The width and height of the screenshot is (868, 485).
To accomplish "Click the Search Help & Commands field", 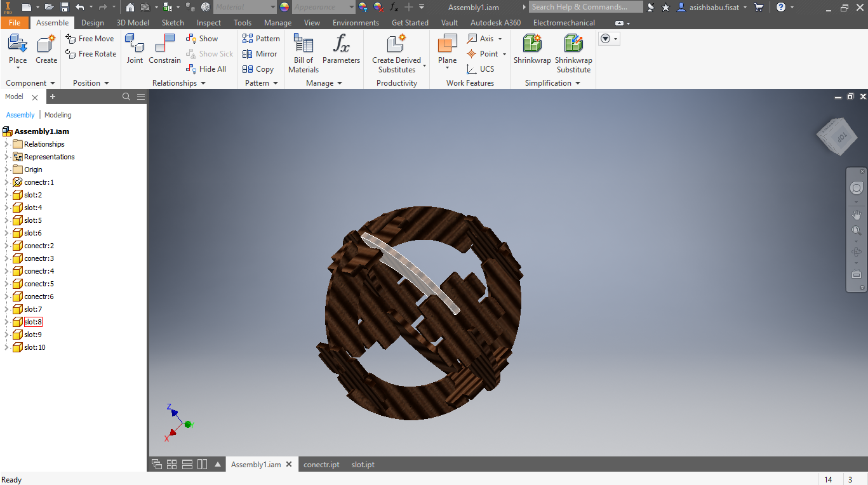I will [x=586, y=7].
